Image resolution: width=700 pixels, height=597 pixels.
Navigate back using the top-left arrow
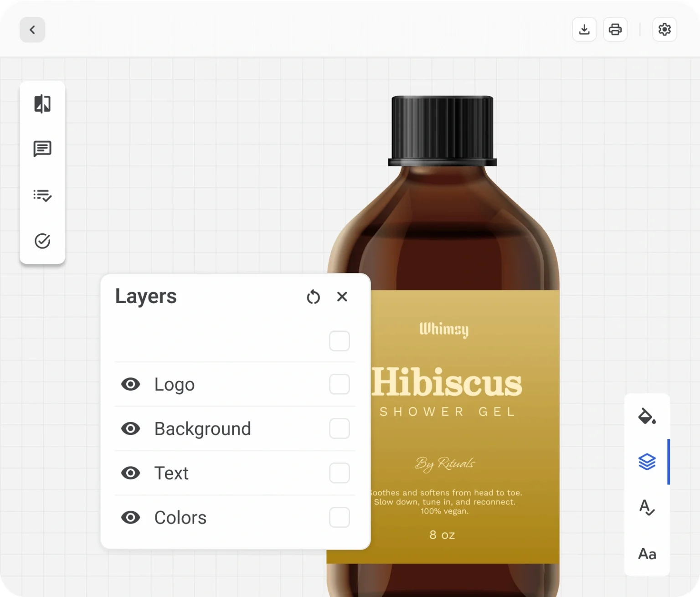click(x=32, y=30)
